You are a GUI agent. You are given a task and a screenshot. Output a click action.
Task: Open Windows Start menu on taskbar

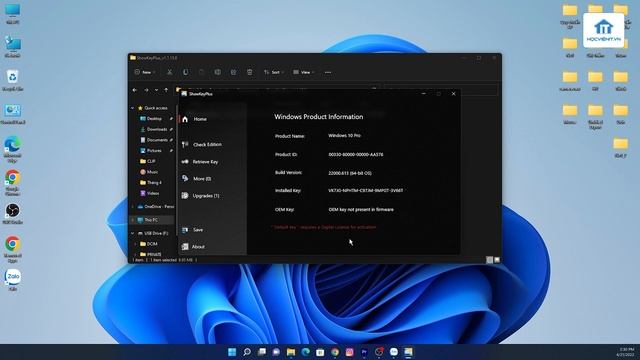pyautogui.click(x=232, y=352)
